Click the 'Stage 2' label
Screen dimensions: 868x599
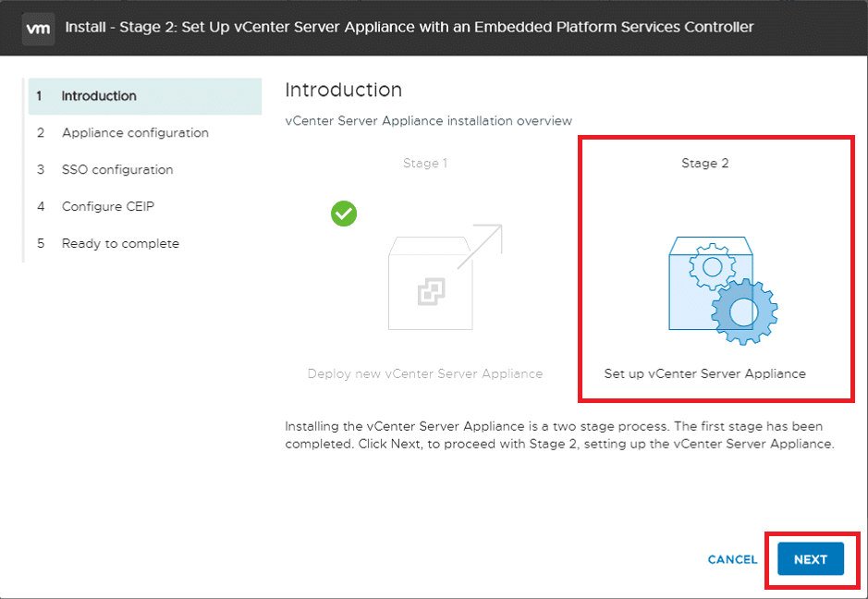pyautogui.click(x=704, y=164)
